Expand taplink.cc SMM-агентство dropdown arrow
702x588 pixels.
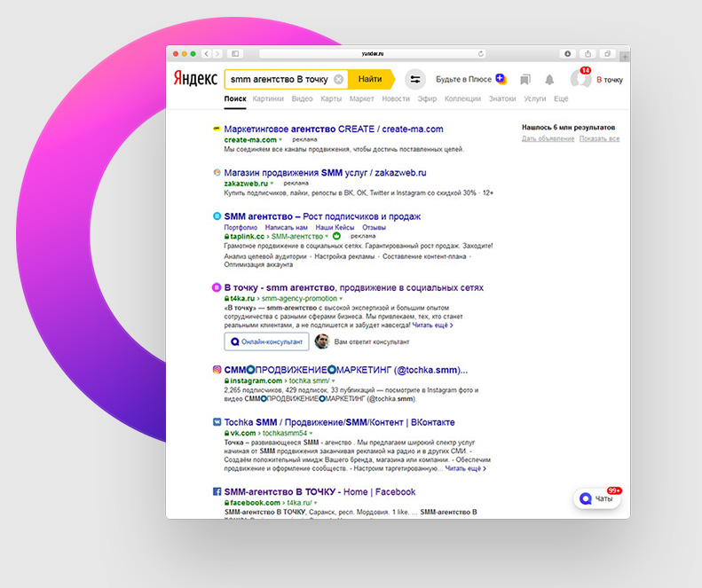[327, 236]
